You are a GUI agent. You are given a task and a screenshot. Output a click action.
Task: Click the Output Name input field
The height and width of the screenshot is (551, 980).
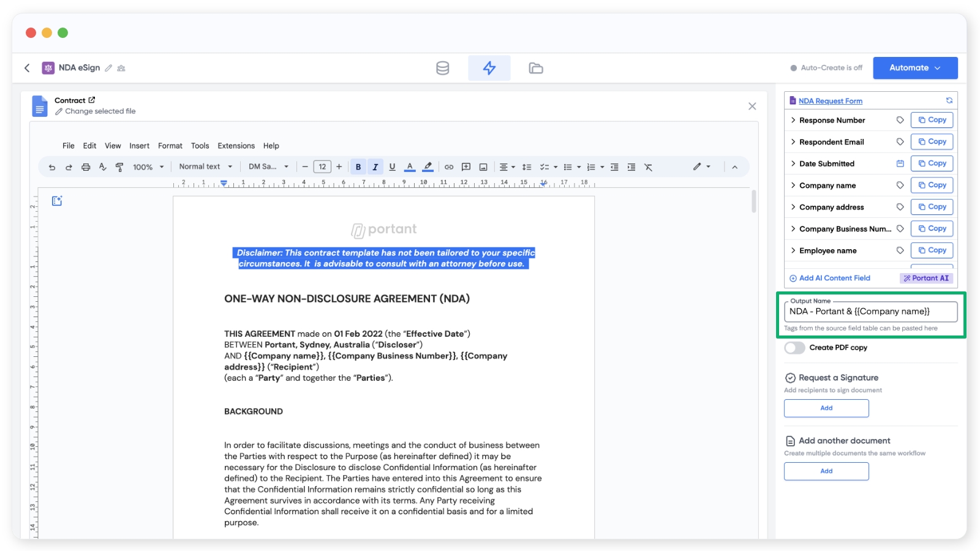pyautogui.click(x=870, y=312)
